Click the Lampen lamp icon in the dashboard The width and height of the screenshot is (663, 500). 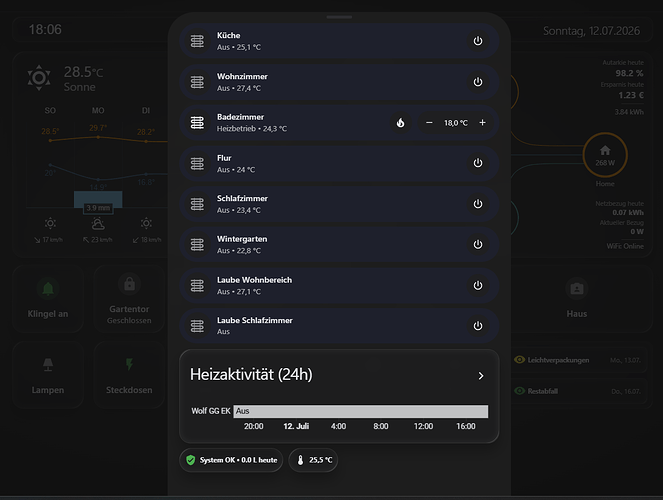[x=48, y=364]
